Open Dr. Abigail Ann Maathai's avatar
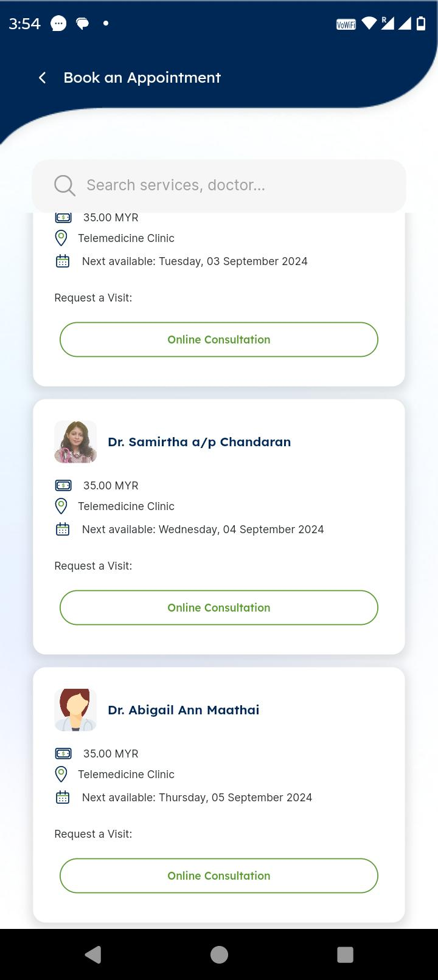 pyautogui.click(x=75, y=710)
